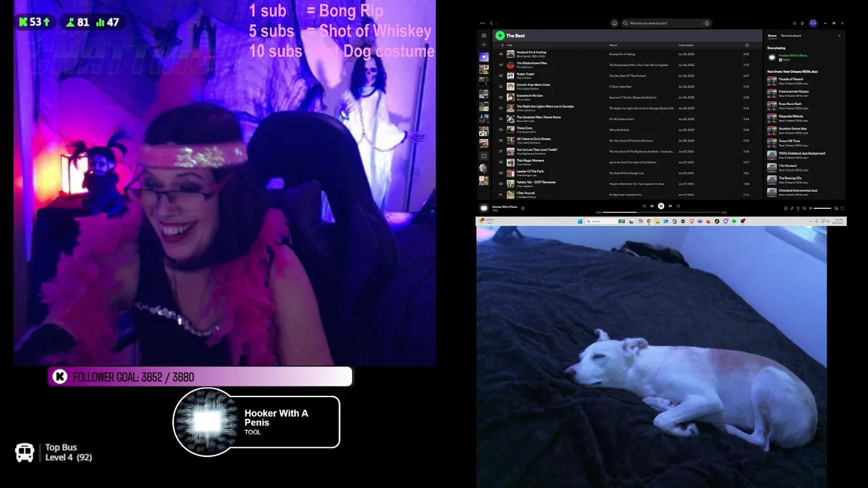
Task: Open Bourbon Street Bop in queue
Action: pyautogui.click(x=804, y=129)
